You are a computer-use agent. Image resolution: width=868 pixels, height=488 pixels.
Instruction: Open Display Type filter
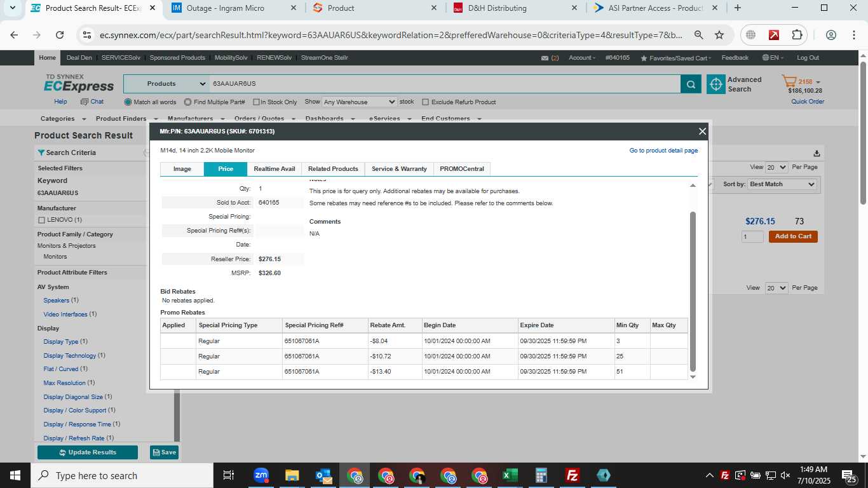(61, 342)
